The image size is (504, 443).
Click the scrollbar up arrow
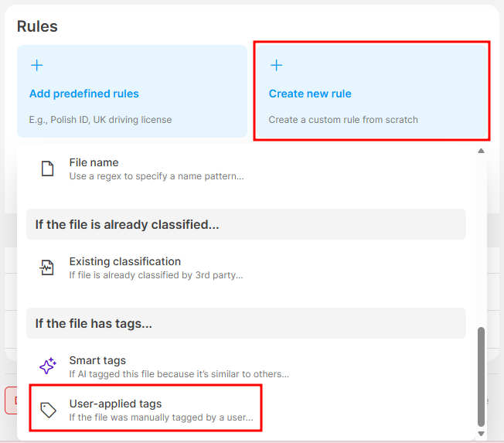(482, 152)
